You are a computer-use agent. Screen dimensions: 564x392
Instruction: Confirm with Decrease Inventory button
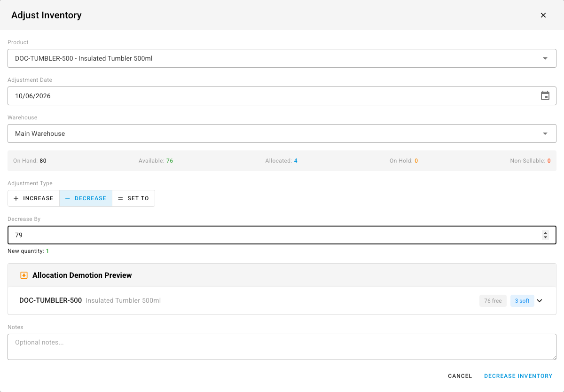pos(518,376)
